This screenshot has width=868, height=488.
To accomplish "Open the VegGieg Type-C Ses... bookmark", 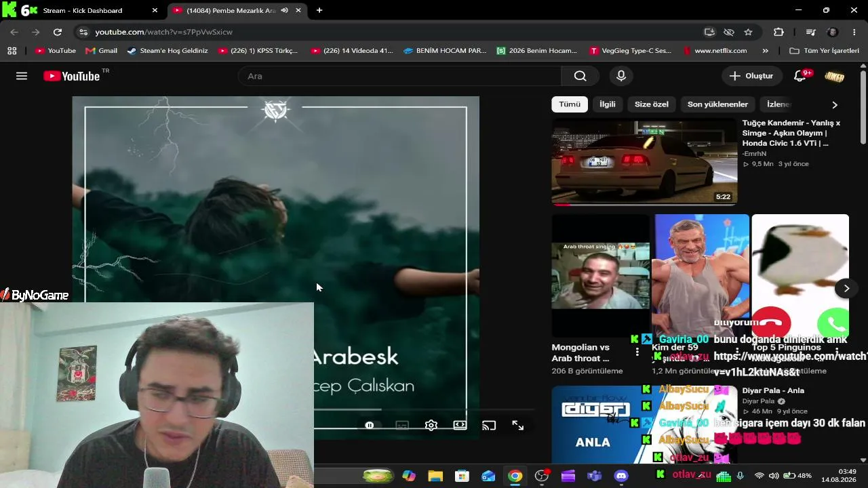I will coord(631,51).
